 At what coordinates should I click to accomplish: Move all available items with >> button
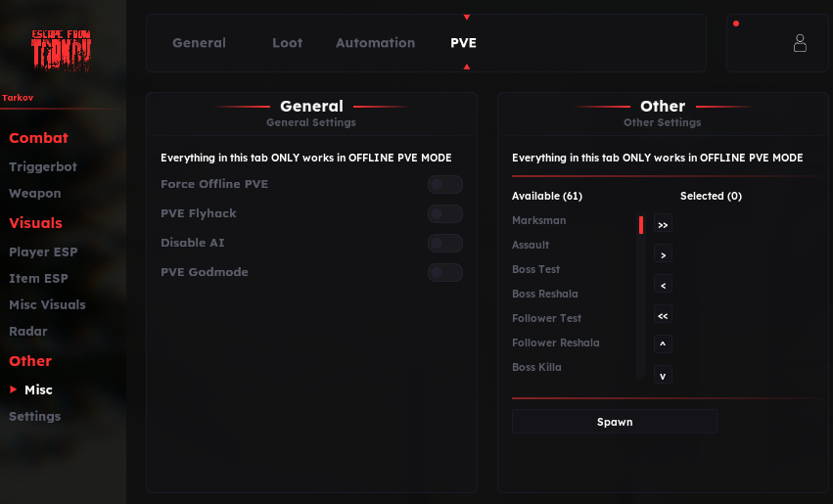click(x=663, y=225)
